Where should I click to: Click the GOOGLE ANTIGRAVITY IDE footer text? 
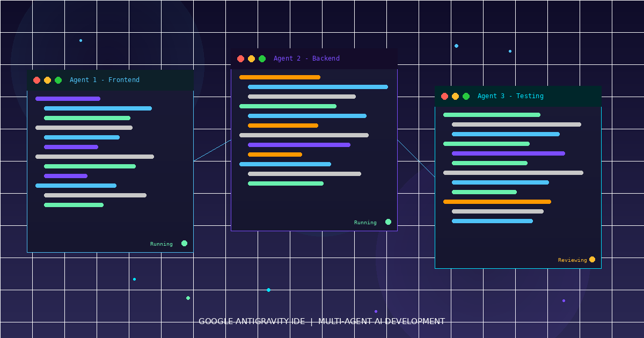[322, 321]
